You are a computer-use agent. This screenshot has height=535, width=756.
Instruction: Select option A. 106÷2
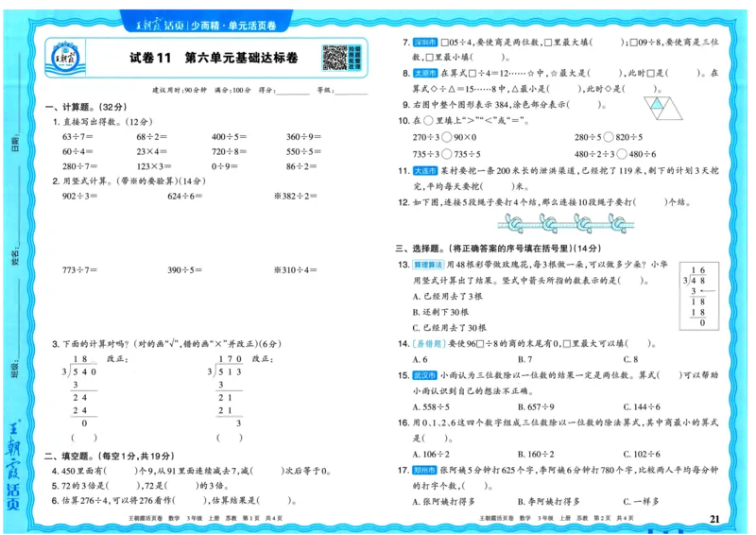click(431, 455)
